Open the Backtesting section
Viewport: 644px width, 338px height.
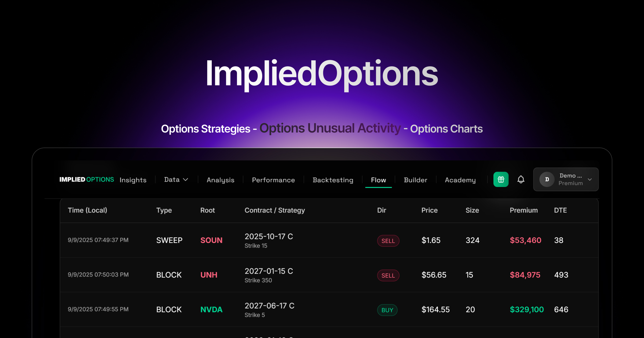(333, 180)
